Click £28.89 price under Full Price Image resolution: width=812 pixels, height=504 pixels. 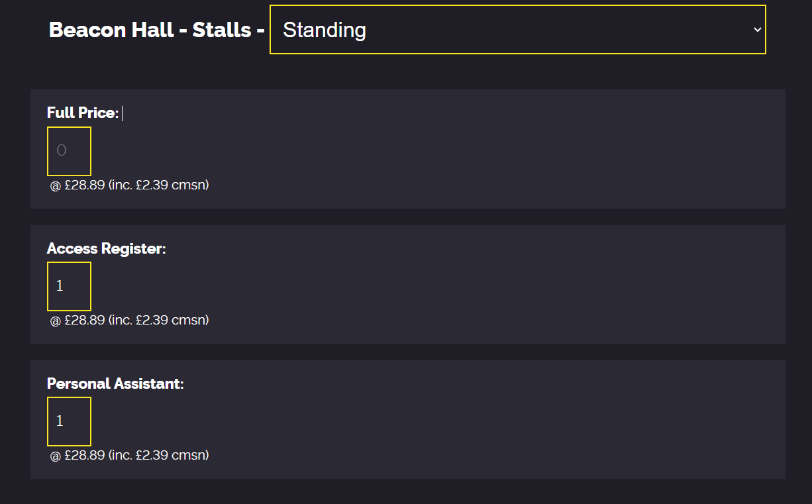click(x=85, y=185)
